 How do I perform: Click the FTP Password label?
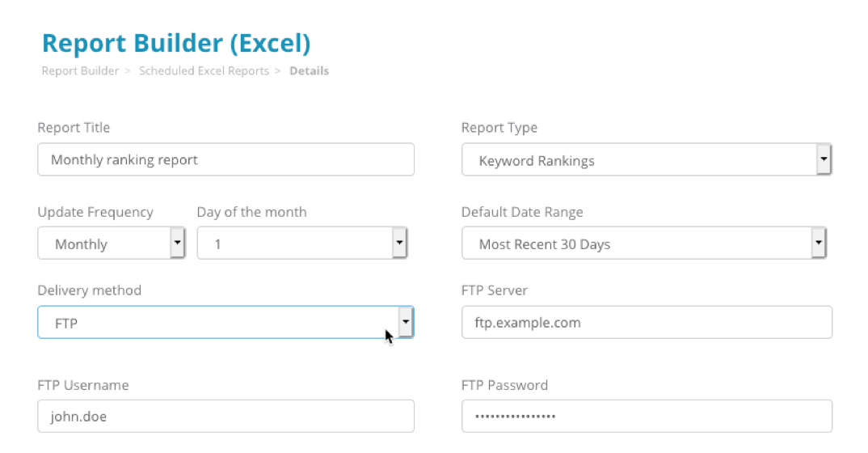pyautogui.click(x=504, y=385)
